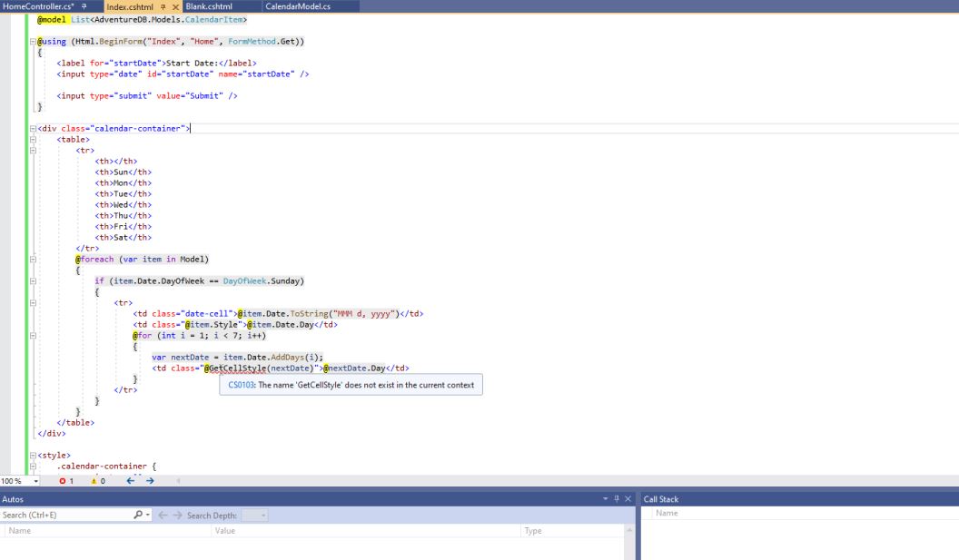Collapse the @using code block
Screen dimensions: 959x560
(31, 42)
